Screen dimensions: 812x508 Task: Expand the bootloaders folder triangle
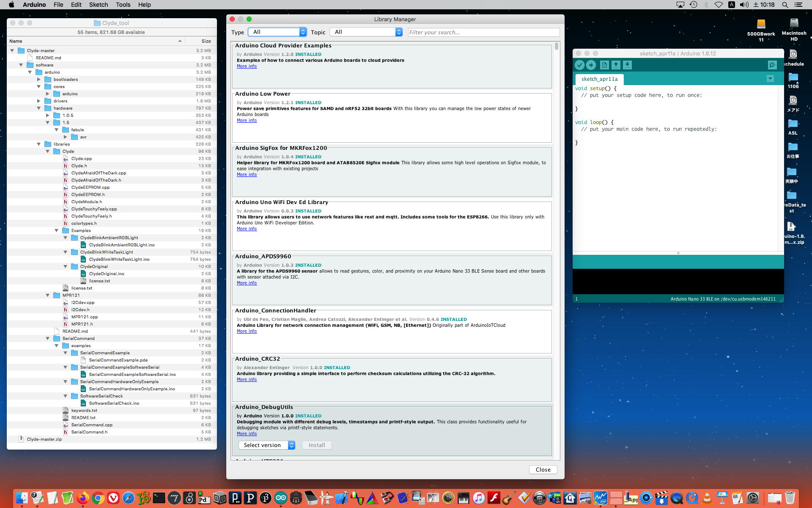coord(38,79)
